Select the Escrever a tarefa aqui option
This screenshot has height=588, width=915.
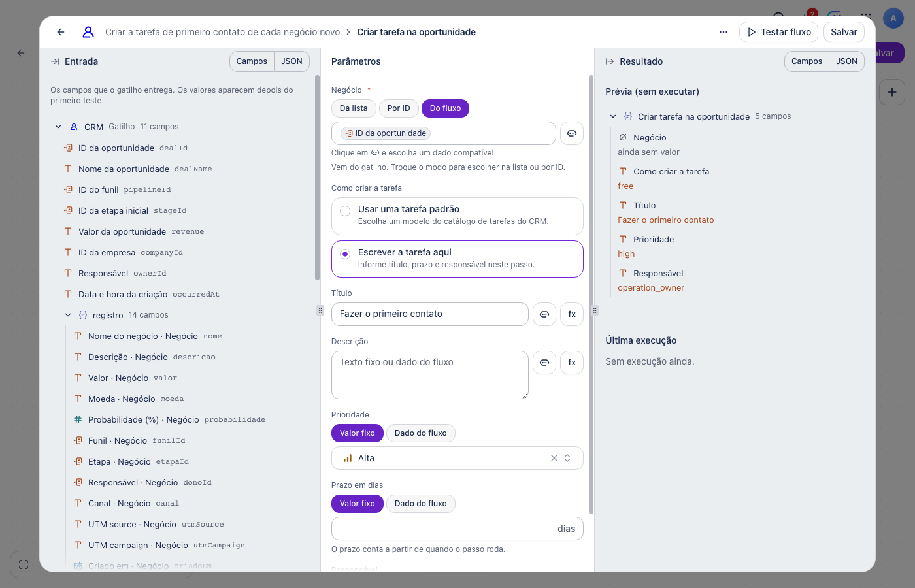[457, 259]
